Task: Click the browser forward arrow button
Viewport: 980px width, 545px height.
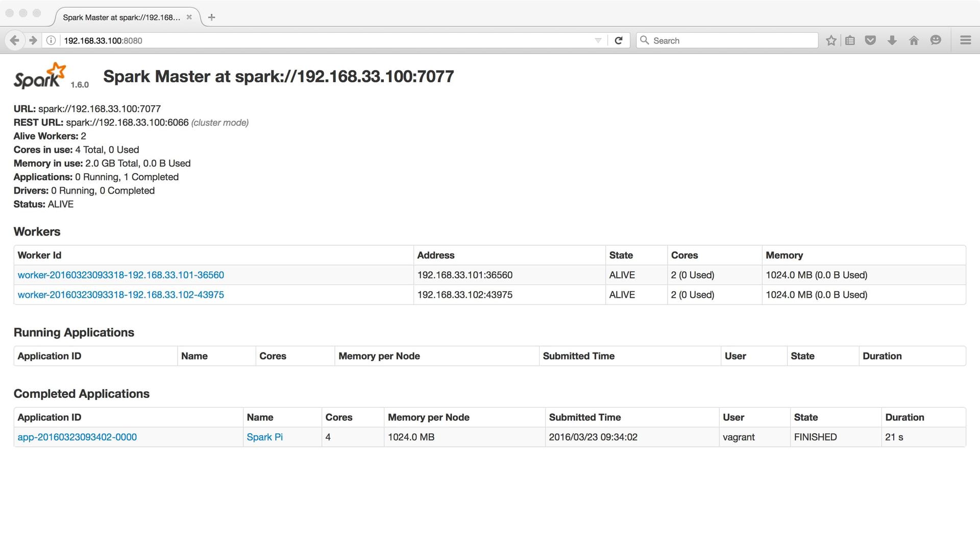Action: click(33, 40)
